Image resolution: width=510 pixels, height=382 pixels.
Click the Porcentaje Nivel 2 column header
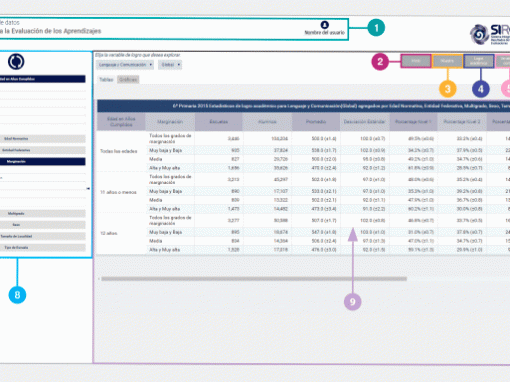point(462,122)
